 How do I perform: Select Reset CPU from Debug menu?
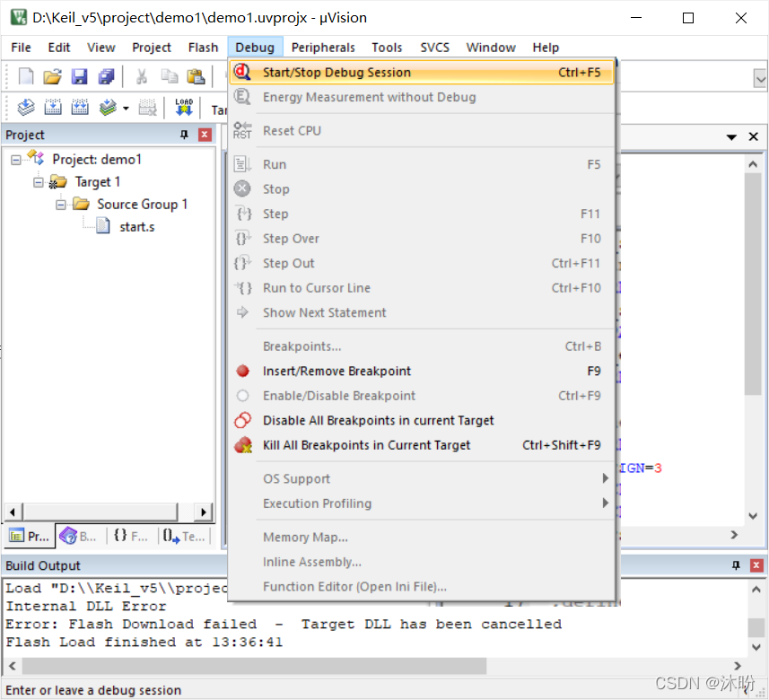(421, 131)
